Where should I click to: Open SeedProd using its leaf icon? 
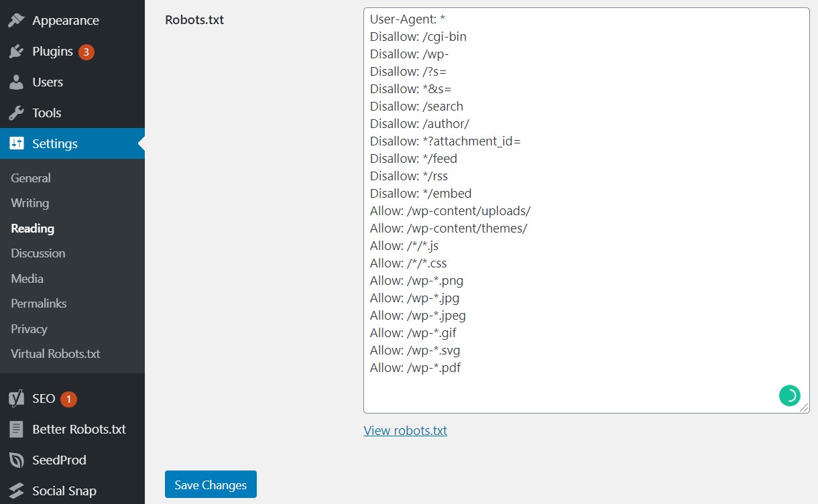pyautogui.click(x=17, y=460)
